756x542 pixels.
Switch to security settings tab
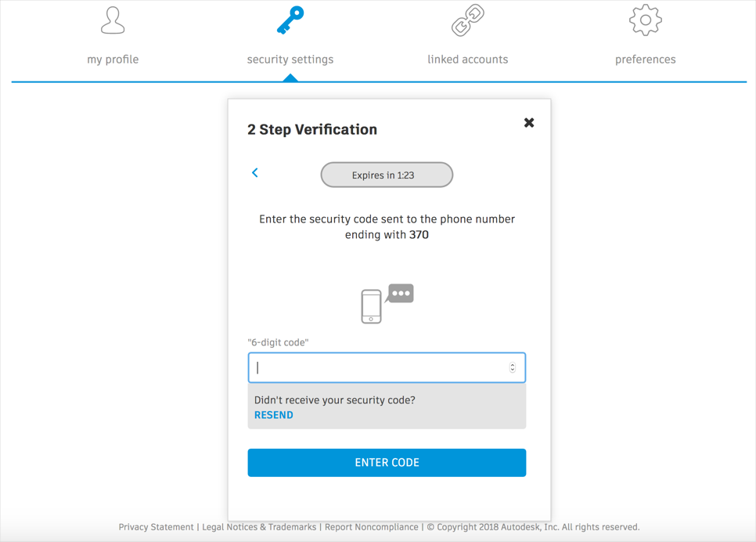[x=290, y=60]
